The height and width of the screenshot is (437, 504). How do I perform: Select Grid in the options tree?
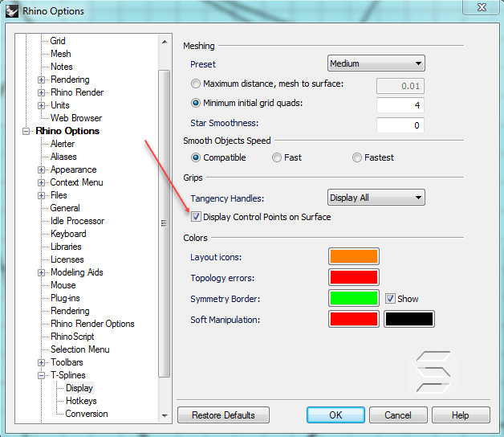(58, 41)
